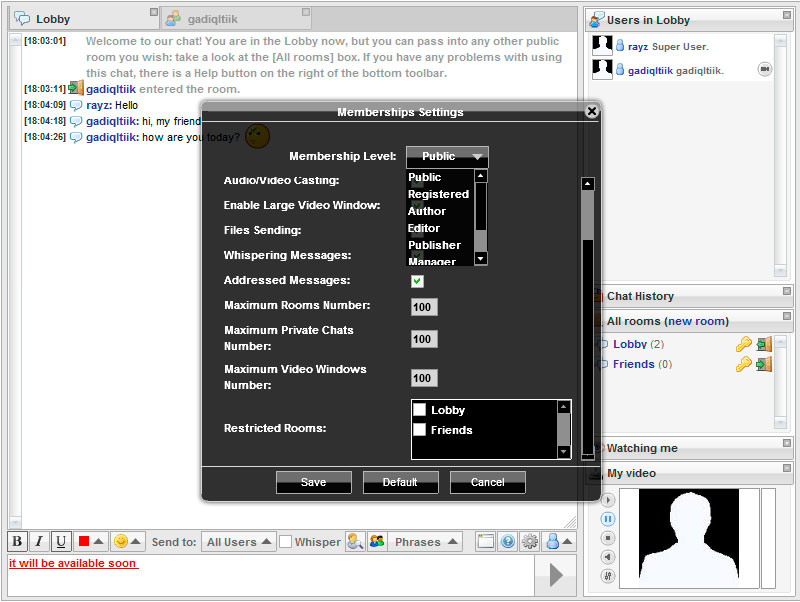The image size is (800, 602).
Task: Click the enter-room door icon for Friends
Action: pyautogui.click(x=764, y=364)
